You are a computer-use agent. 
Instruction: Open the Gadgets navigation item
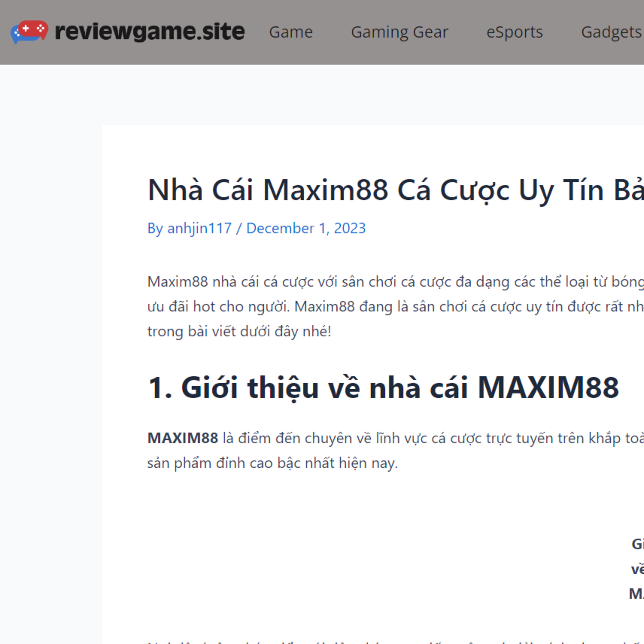coord(612,32)
